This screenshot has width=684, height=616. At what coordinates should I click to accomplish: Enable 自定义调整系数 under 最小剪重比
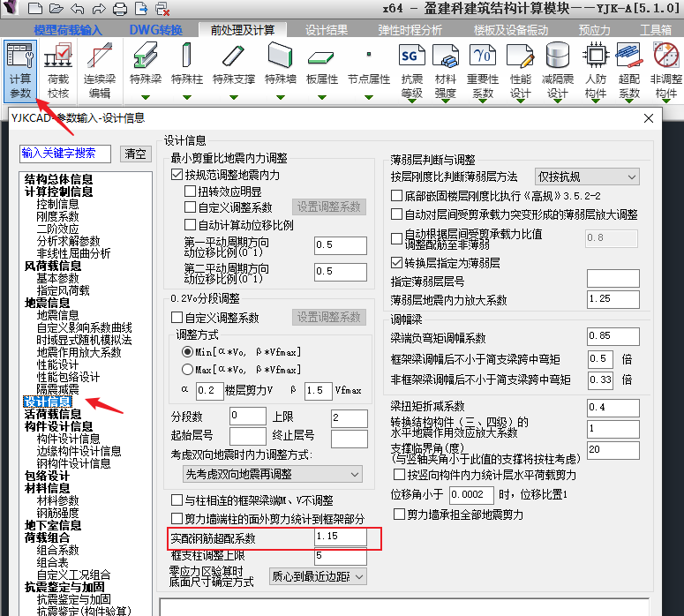[190, 207]
